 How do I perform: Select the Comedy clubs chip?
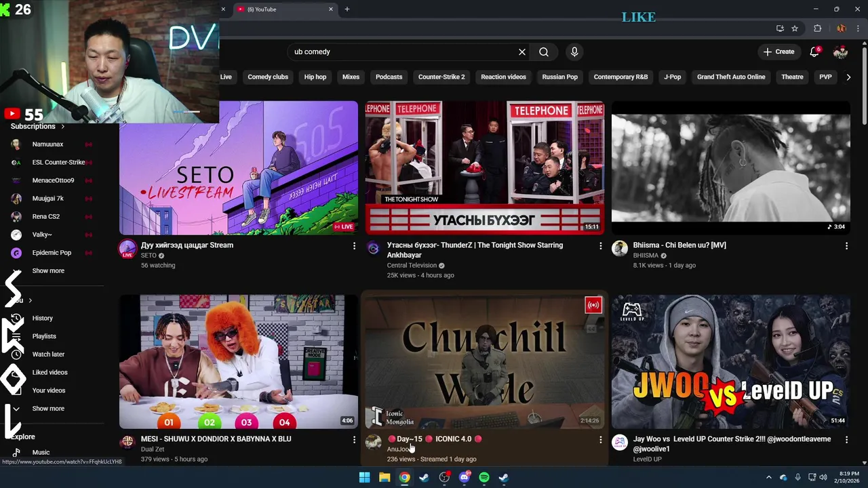(268, 77)
